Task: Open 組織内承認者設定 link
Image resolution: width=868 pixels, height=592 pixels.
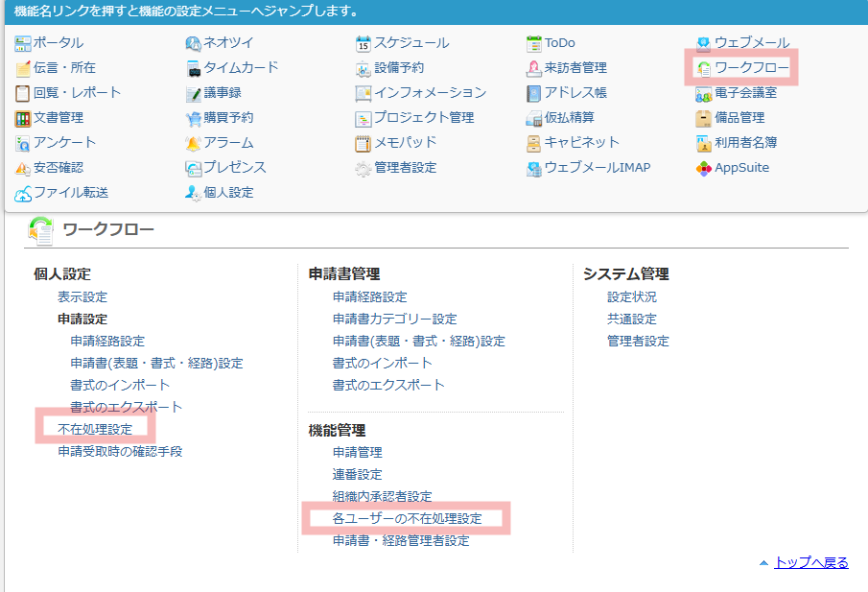Action: click(x=383, y=497)
